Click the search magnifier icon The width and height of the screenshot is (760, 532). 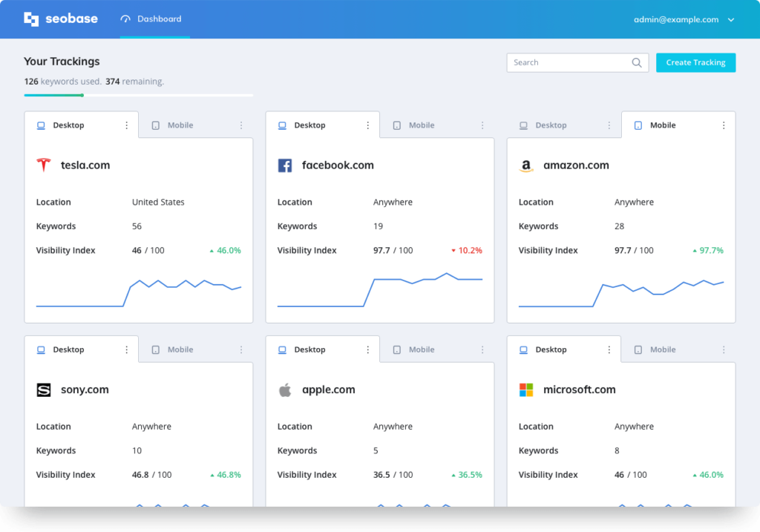(636, 62)
